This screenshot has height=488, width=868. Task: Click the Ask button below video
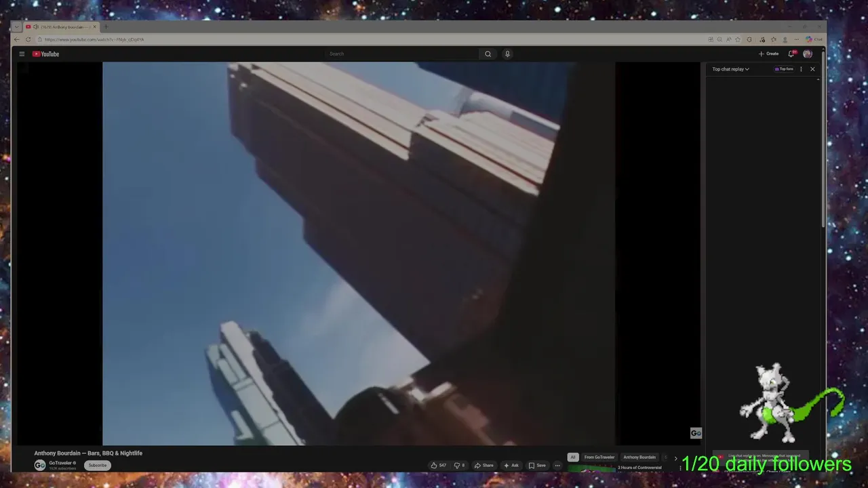pos(511,466)
